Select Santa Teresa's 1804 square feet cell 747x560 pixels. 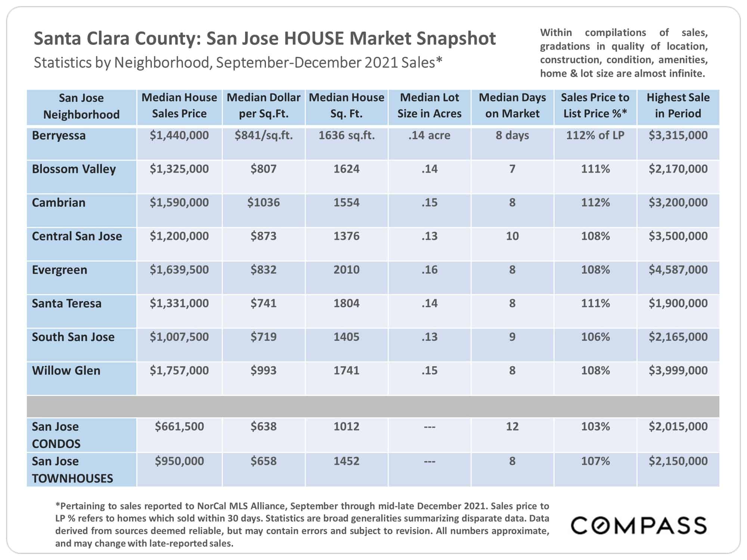(x=347, y=311)
